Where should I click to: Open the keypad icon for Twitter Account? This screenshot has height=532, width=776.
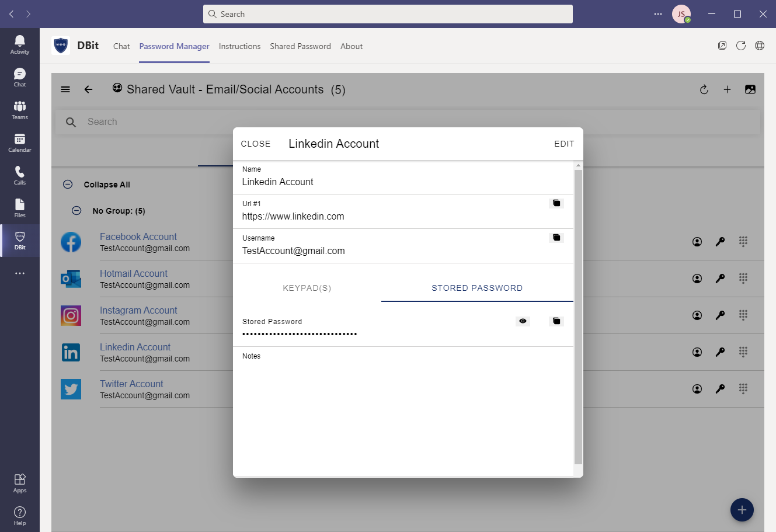(743, 389)
